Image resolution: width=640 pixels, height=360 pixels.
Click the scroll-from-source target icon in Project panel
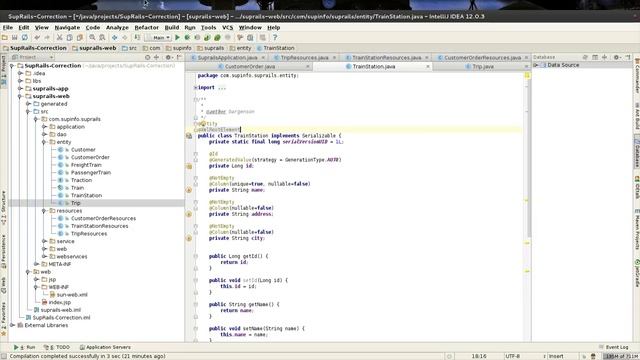[147, 58]
